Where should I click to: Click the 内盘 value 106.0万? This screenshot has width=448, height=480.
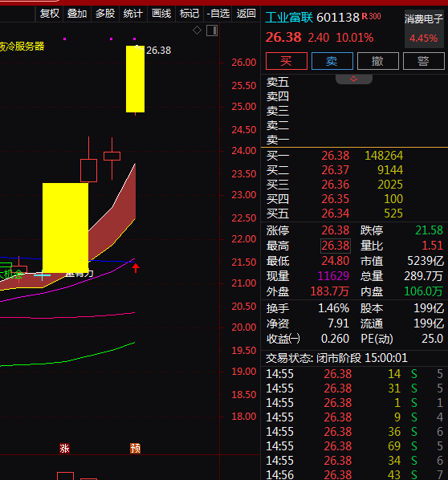[x=424, y=291]
